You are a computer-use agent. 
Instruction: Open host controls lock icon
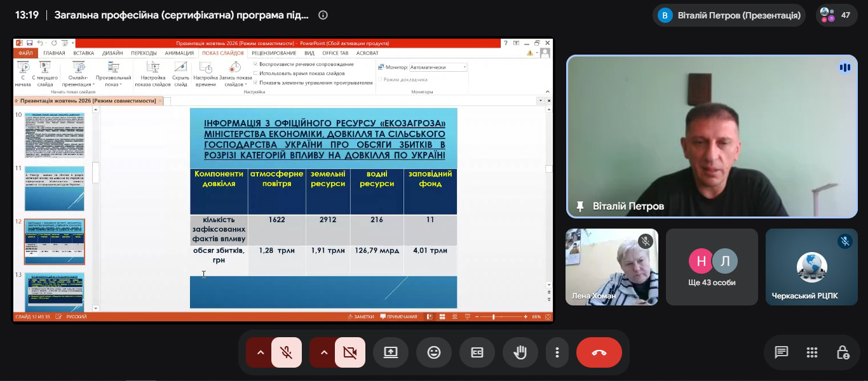tap(843, 352)
